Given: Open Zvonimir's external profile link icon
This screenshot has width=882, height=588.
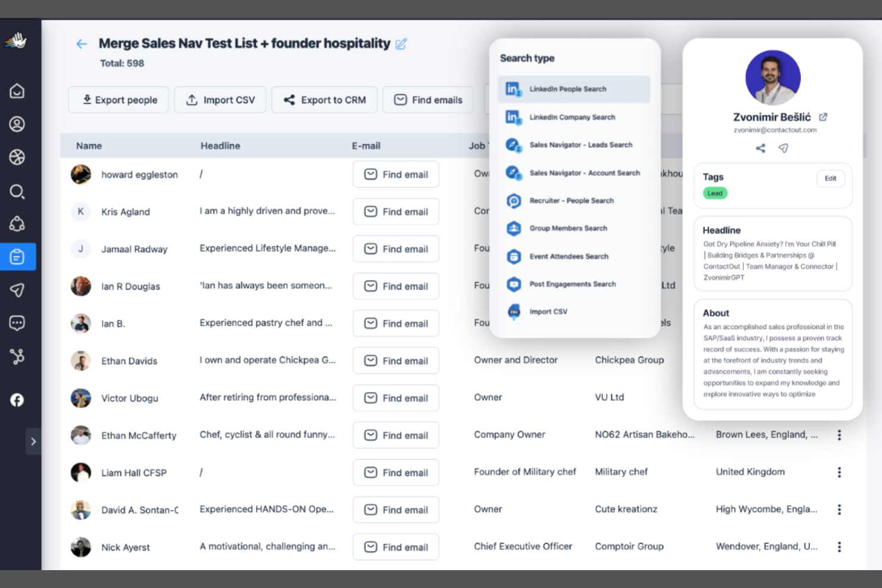Looking at the screenshot, I should point(823,117).
